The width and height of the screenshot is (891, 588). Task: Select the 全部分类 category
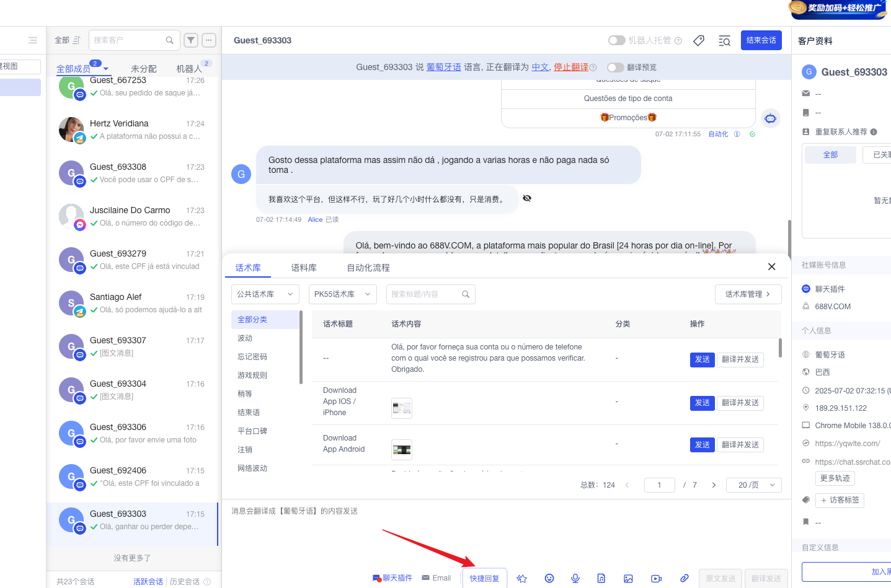click(x=265, y=320)
